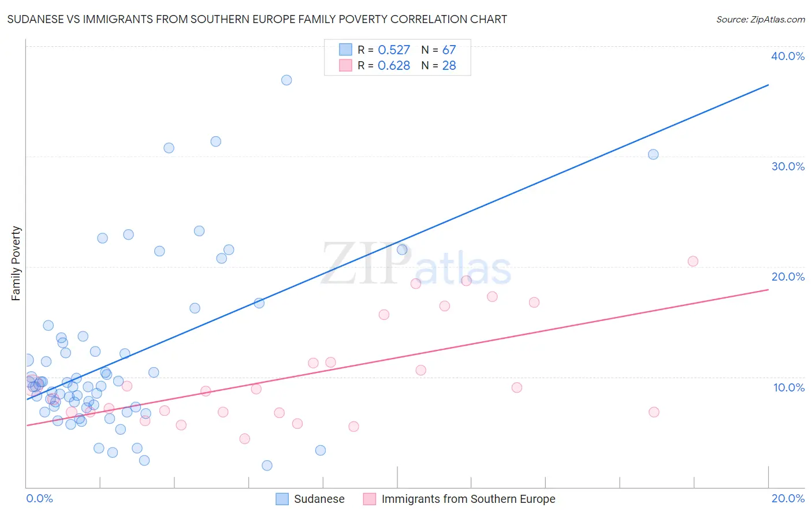This screenshot has height=515, width=812.
Task: Click the Family Poverty axis label
Action: click(16, 263)
